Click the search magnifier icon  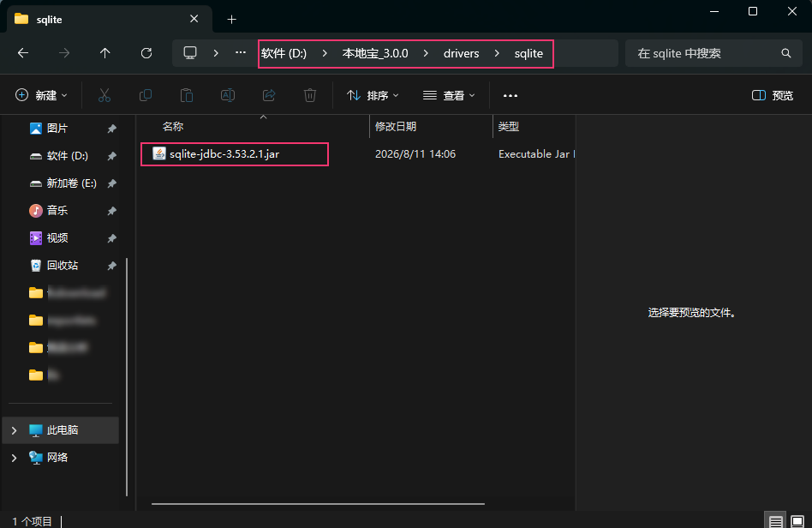tap(786, 53)
